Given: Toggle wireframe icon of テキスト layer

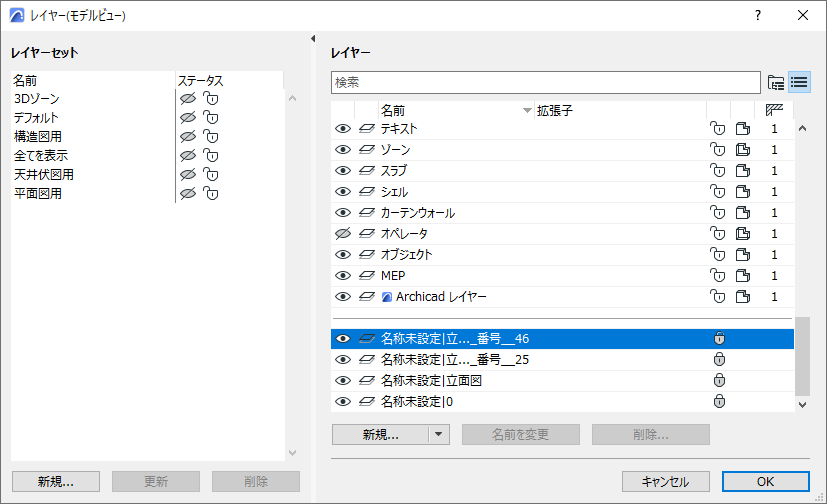Looking at the screenshot, I should 743,129.
